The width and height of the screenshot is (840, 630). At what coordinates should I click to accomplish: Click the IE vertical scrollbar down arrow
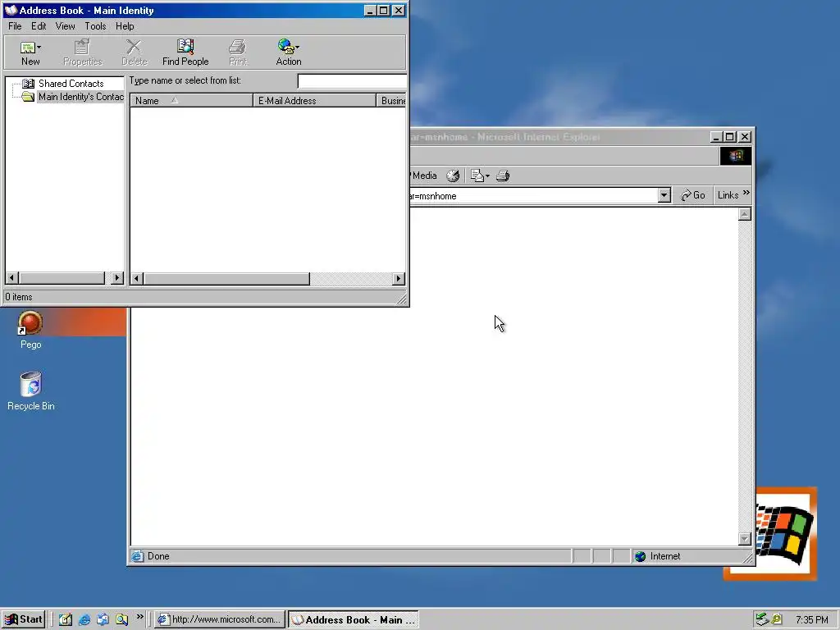(x=745, y=539)
